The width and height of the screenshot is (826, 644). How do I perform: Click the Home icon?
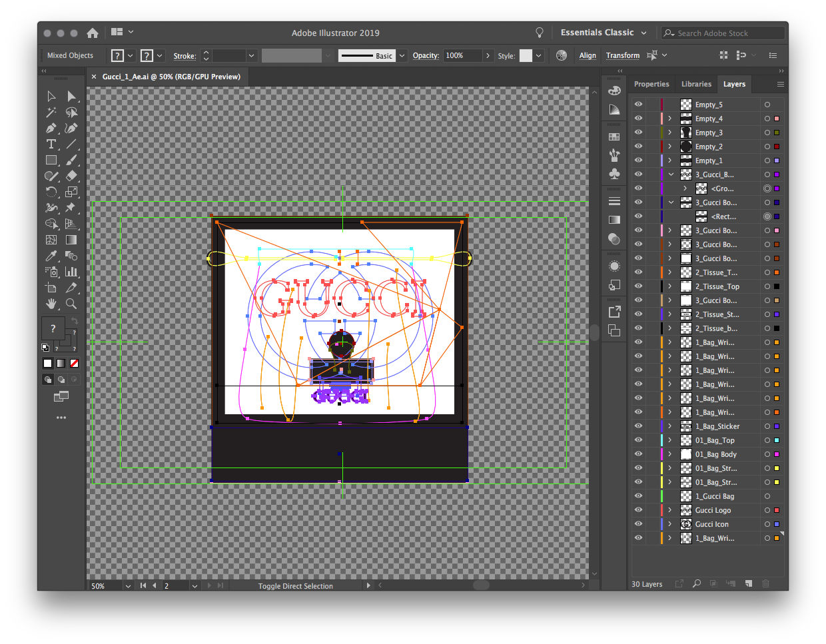[x=93, y=33]
